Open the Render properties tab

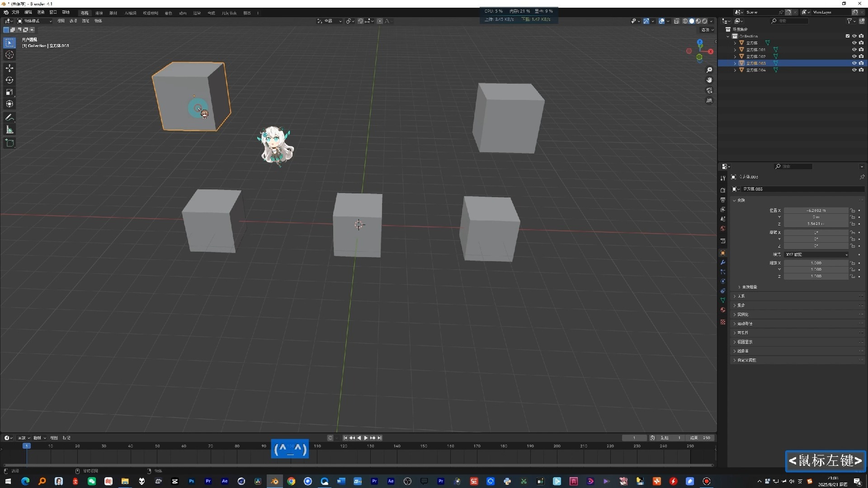(723, 190)
